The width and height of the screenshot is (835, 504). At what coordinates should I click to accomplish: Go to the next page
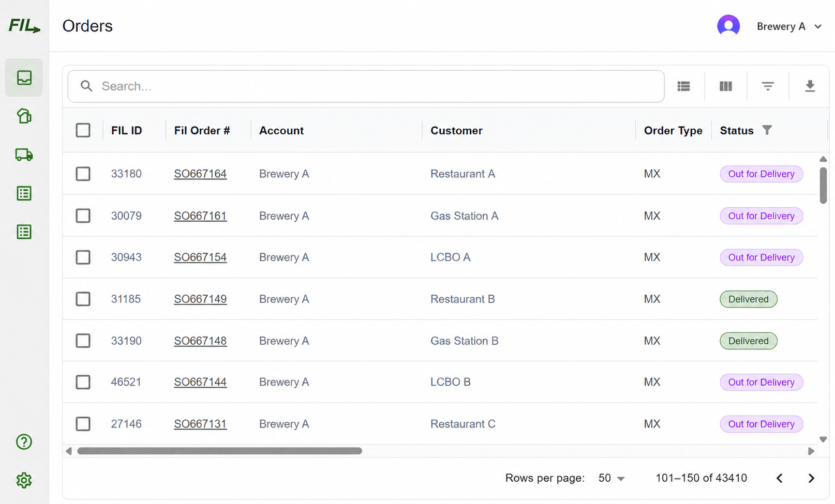[x=811, y=478]
